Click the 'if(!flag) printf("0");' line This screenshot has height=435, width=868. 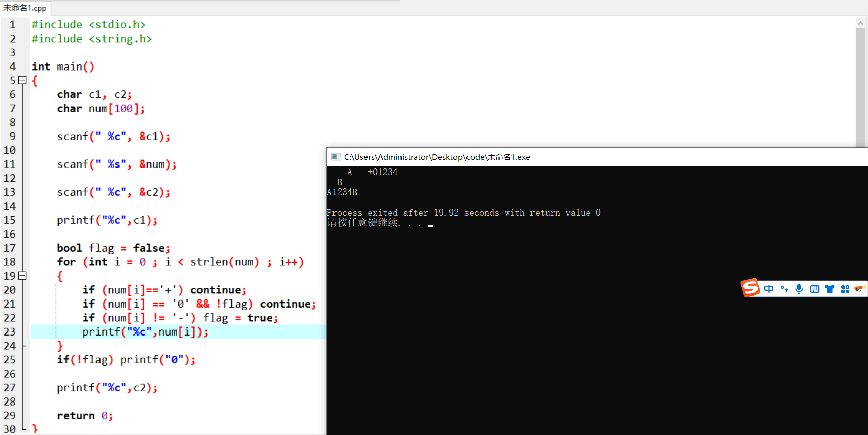click(x=126, y=360)
